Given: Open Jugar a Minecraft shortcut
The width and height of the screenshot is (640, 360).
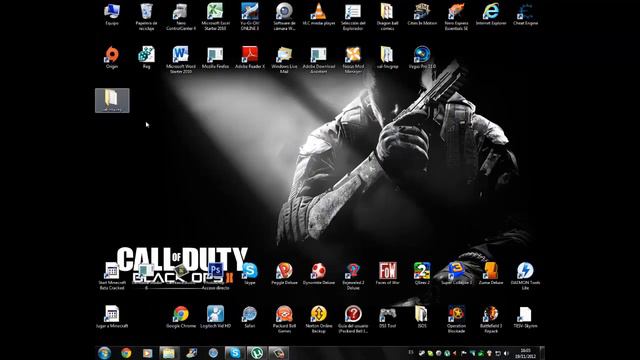Looking at the screenshot, I should point(112,317).
